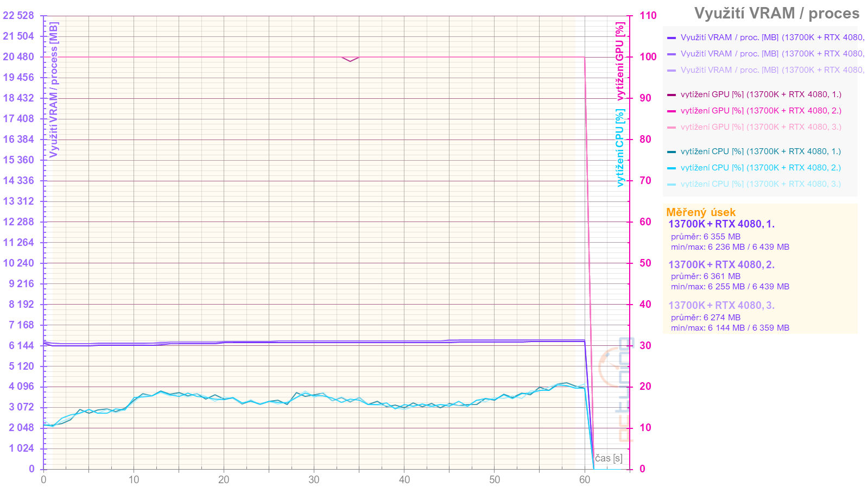Click 'min/max: 6 255 MB / 6 439 MB'
The image size is (868, 487).
(x=730, y=287)
